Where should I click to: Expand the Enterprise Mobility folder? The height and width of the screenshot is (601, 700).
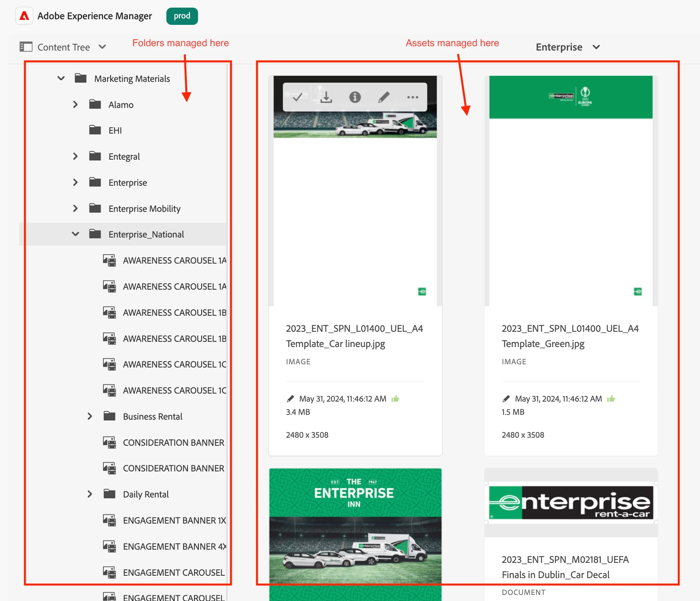(x=75, y=208)
